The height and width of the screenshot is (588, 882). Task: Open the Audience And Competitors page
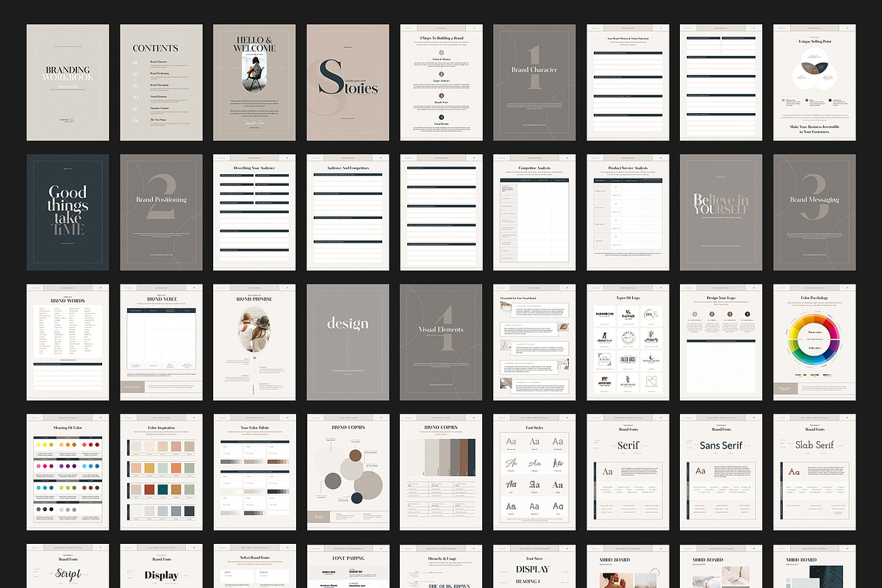348,212
